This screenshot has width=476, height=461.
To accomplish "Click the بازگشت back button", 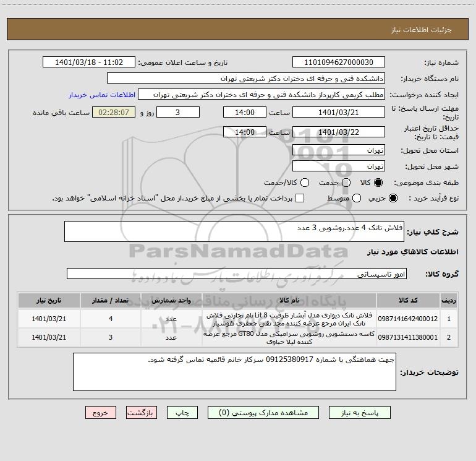I will point(142,412).
